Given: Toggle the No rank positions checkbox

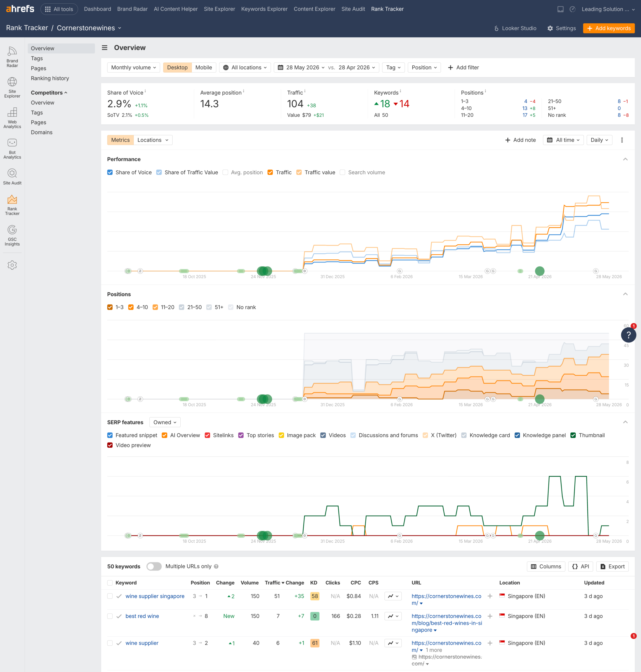Looking at the screenshot, I should click(231, 307).
